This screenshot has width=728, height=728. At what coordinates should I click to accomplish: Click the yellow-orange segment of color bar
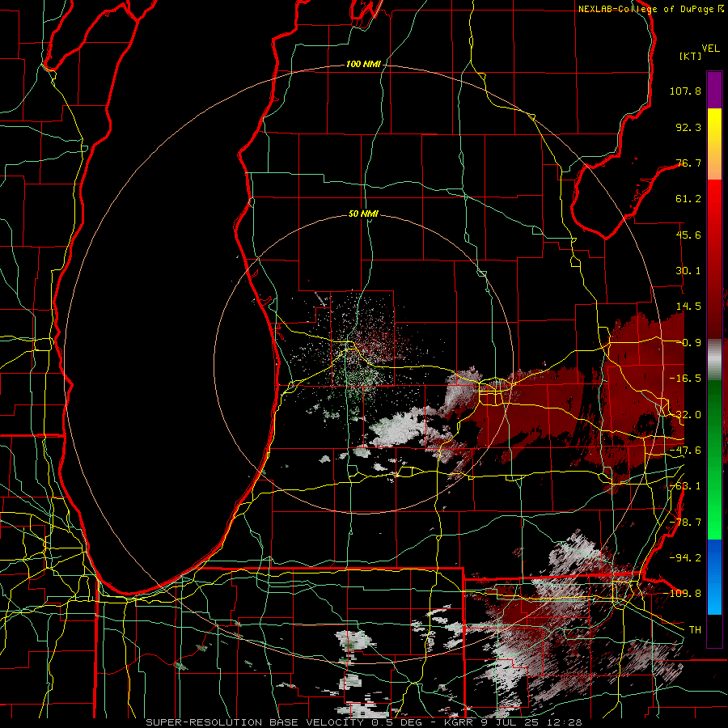[714, 144]
